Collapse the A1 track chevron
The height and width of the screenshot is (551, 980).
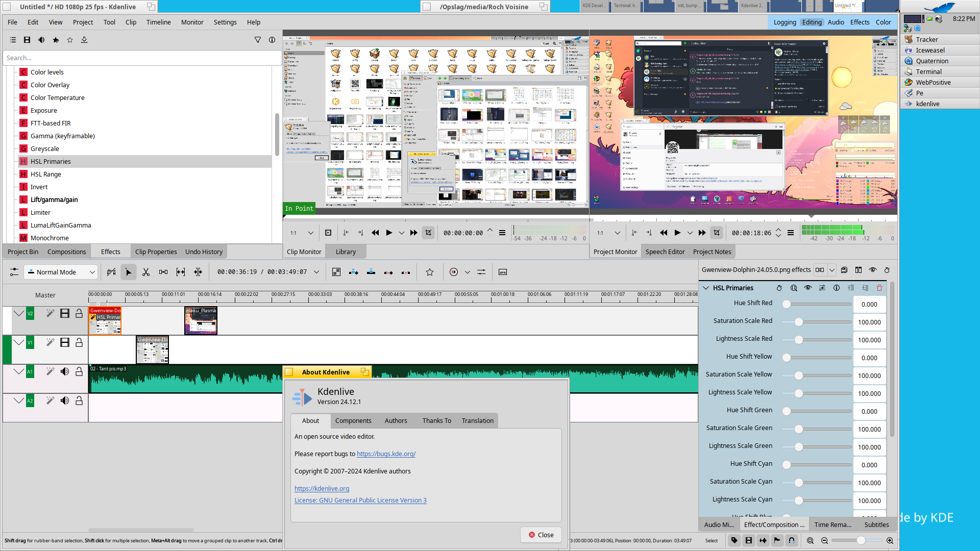[x=19, y=371]
